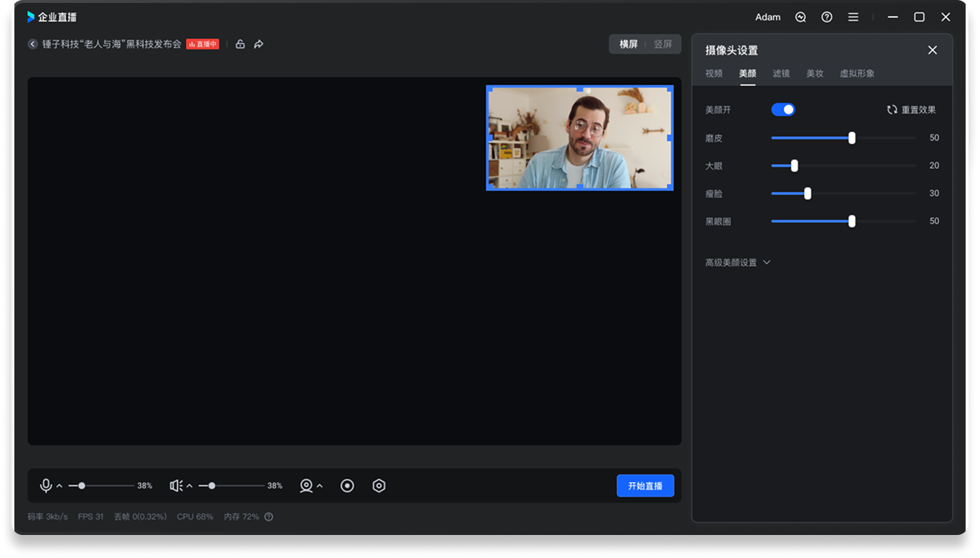The height and width of the screenshot is (558, 980).
Task: Toggle the 美颜开 beauty switch
Action: click(x=783, y=110)
